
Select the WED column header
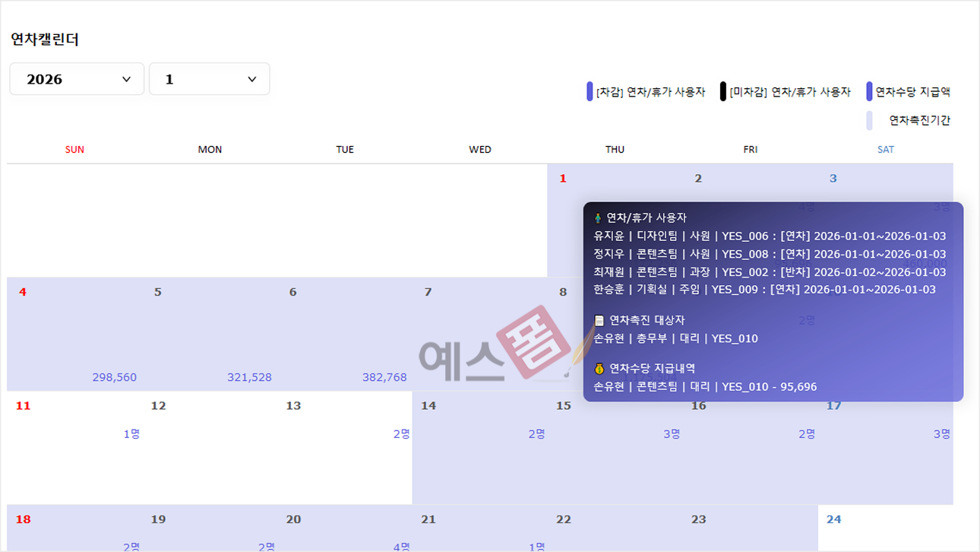click(480, 150)
